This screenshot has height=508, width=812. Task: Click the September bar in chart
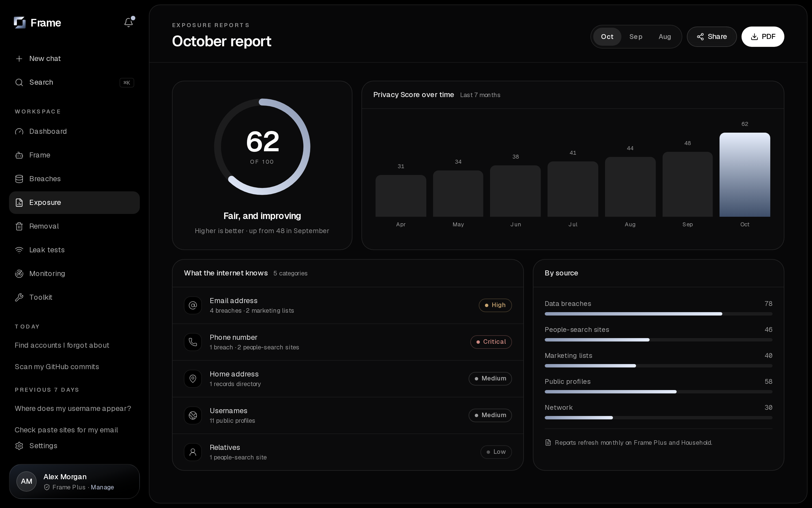pos(687,184)
